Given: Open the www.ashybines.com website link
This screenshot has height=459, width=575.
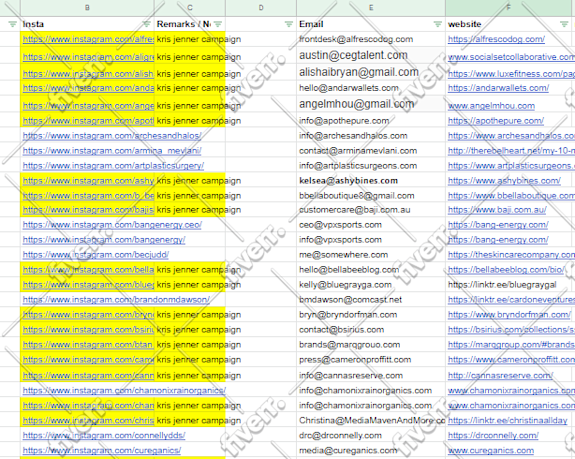Looking at the screenshot, I should [x=504, y=181].
